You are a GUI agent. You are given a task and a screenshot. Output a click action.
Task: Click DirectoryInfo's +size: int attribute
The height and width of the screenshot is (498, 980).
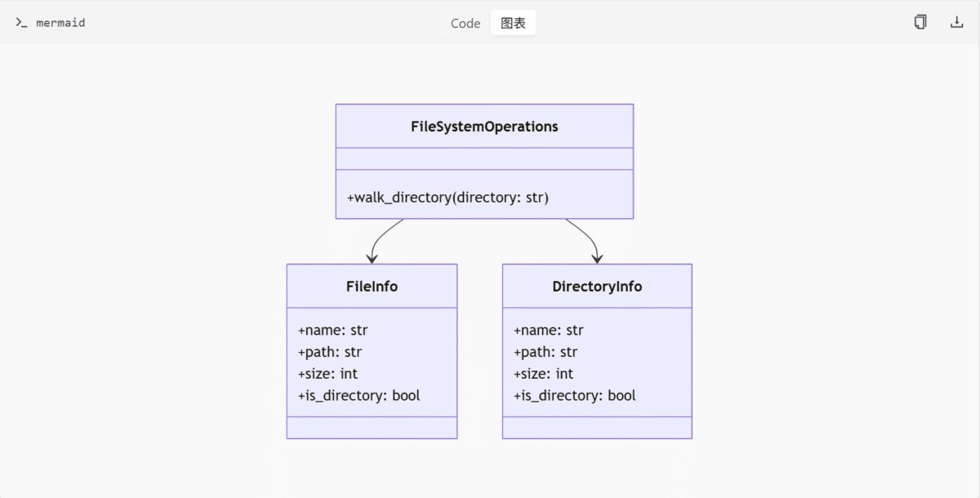543,374
